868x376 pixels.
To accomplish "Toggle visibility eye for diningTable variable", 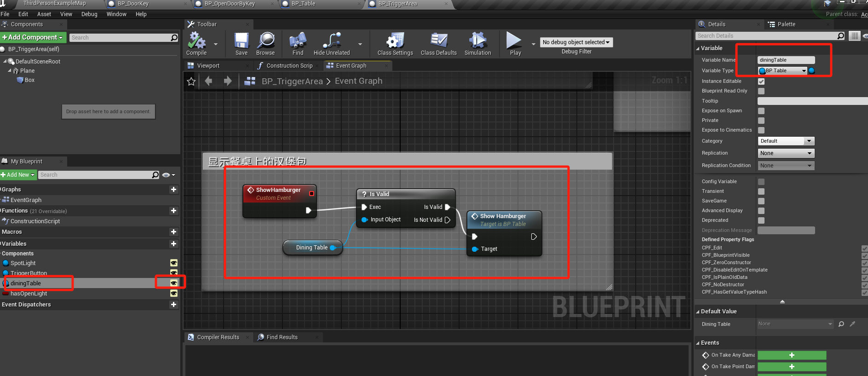I will [x=174, y=283].
